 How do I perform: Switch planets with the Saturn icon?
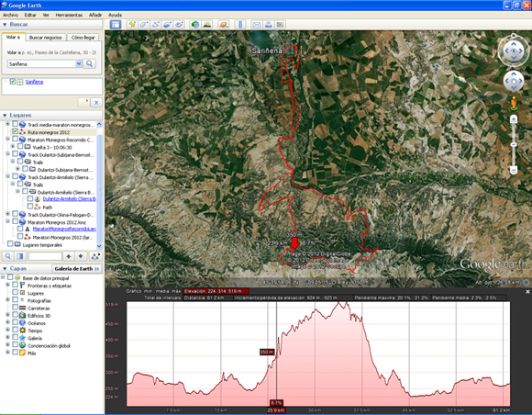coord(223,25)
